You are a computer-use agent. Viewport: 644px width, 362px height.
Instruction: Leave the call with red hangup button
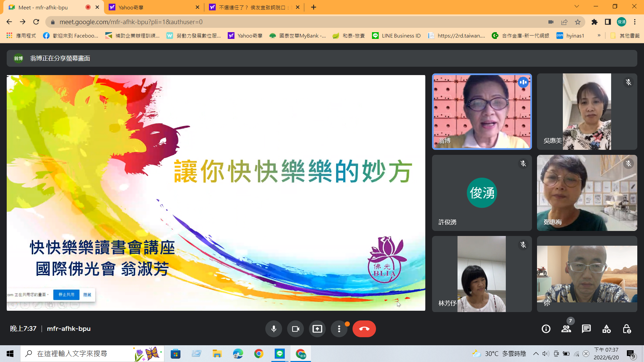pos(364,329)
